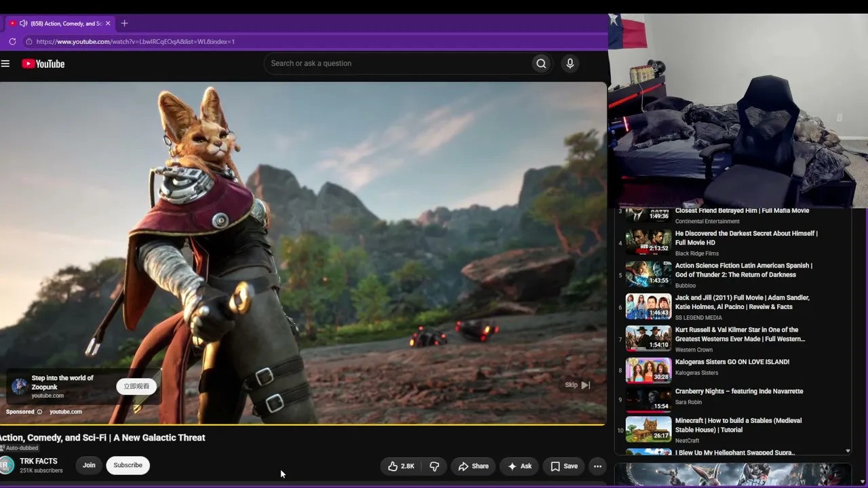Screen dimensions: 868x488
Task: Open the TRK FACTS channel avatar
Action: (x=6, y=466)
